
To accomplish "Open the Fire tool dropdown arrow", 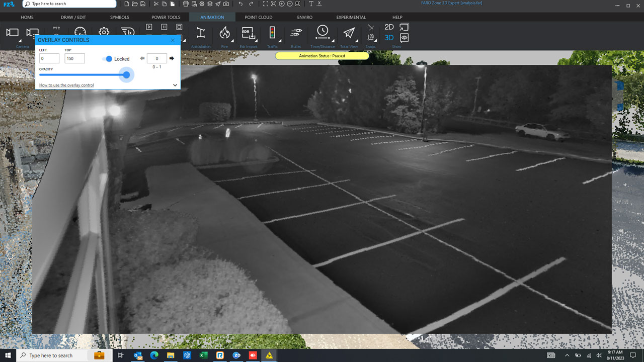I will point(232,41).
